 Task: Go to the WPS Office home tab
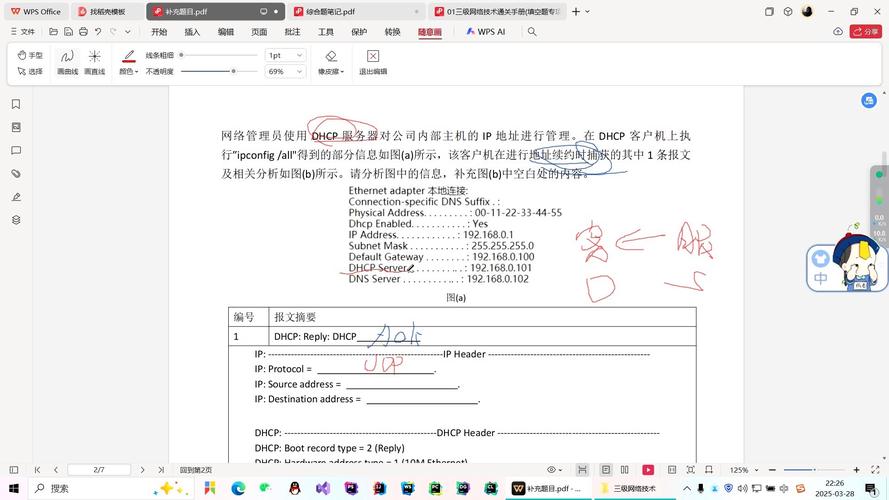click(x=36, y=11)
